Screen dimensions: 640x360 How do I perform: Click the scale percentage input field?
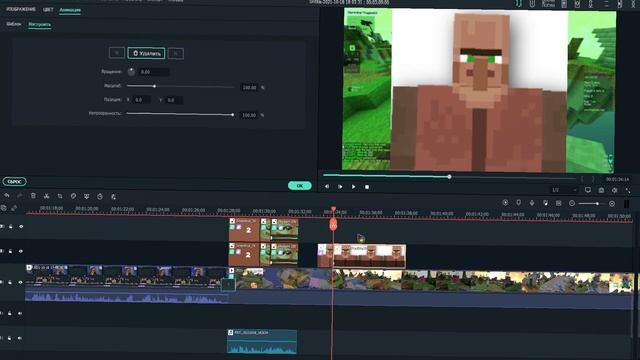pos(249,87)
